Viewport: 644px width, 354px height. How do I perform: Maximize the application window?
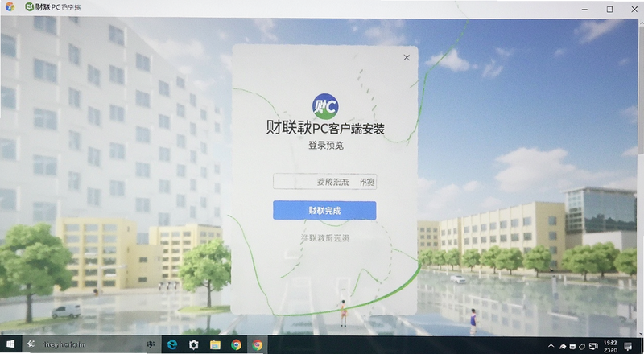point(610,9)
